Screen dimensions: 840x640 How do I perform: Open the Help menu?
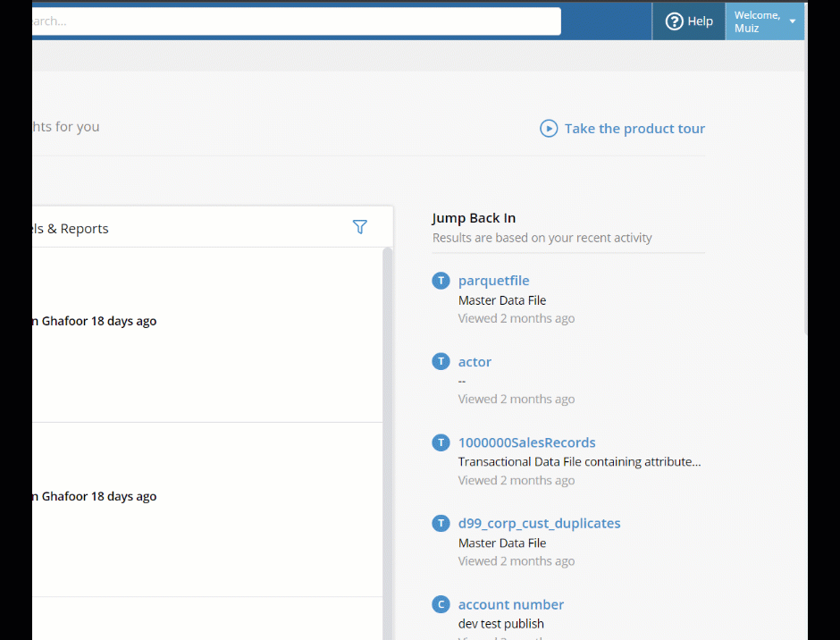[x=688, y=21]
